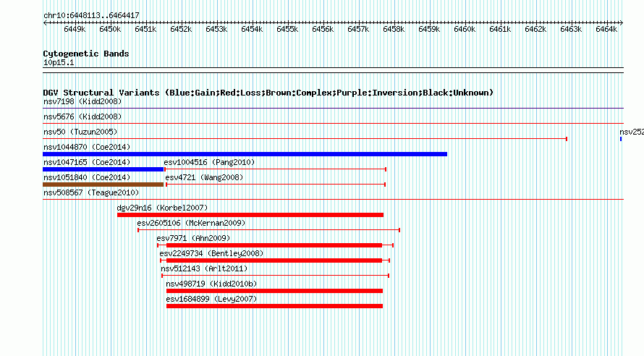644x356 pixels.
Task: Click the red dgv29n16 loss bar
Action: coord(250,215)
